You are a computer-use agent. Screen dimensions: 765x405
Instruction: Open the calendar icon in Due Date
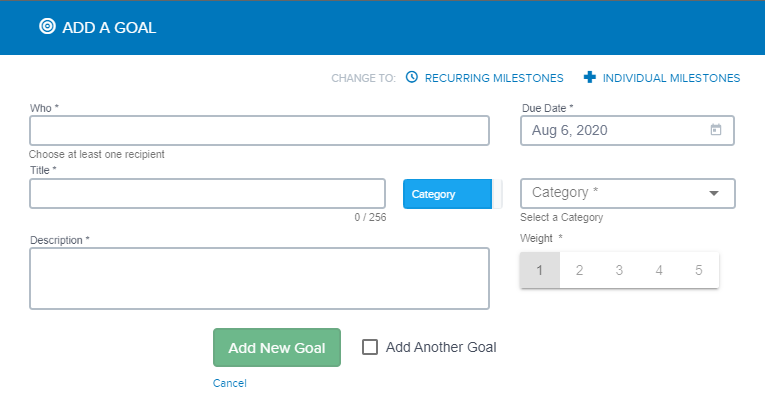[x=716, y=130]
